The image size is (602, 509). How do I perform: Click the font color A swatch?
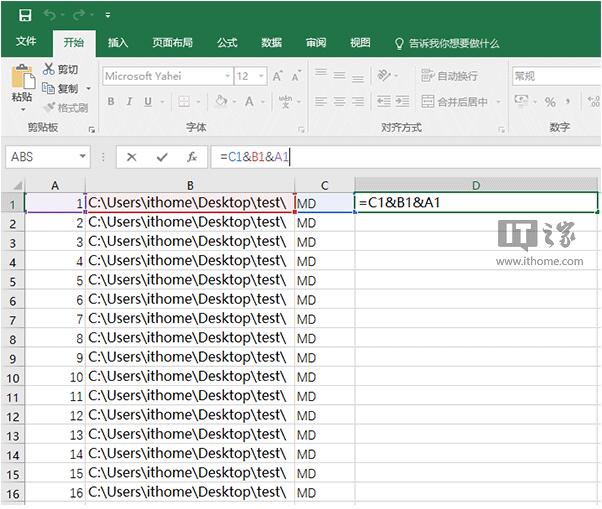pyautogui.click(x=249, y=101)
